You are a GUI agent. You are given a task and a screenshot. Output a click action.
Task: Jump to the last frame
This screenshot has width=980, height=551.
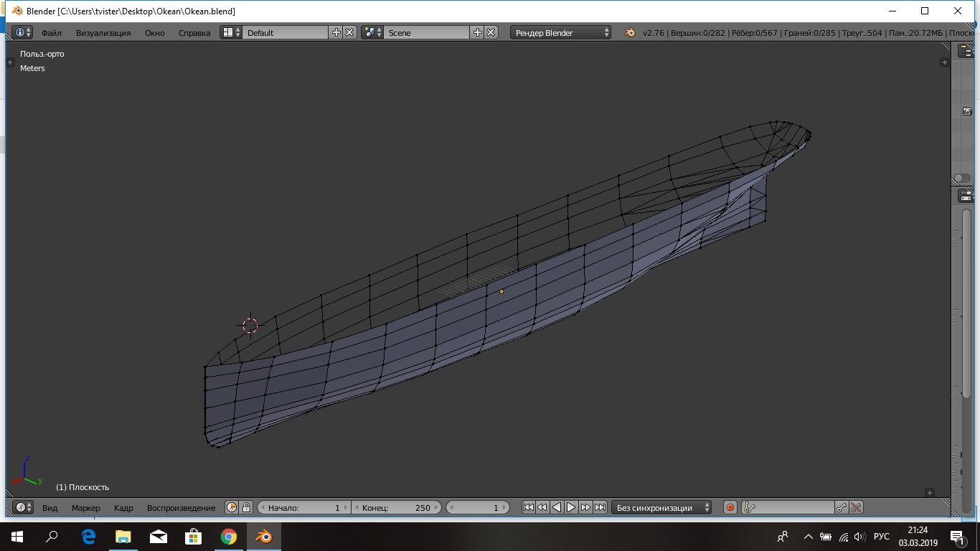coord(600,507)
